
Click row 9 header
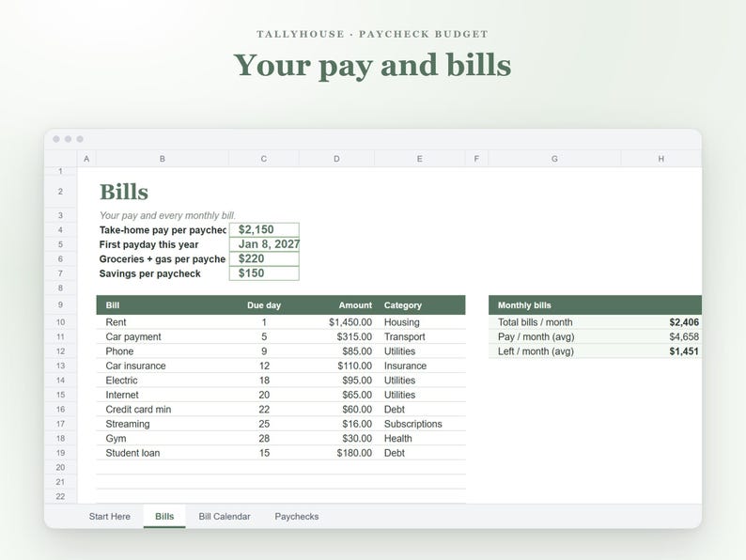click(60, 305)
